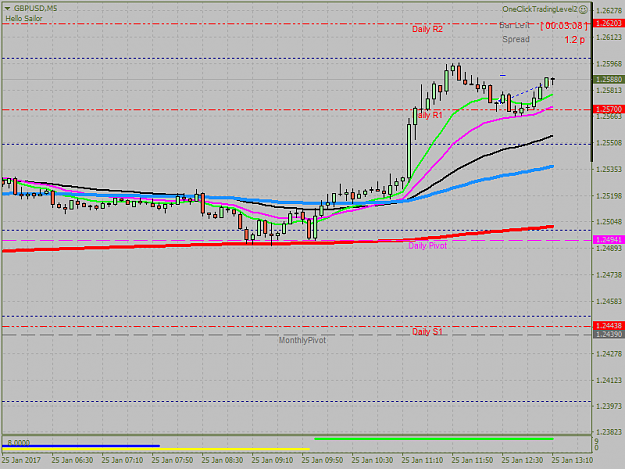Select the MonthlyPivot line label
Screen dimensions: 625x469
[x=302, y=340]
